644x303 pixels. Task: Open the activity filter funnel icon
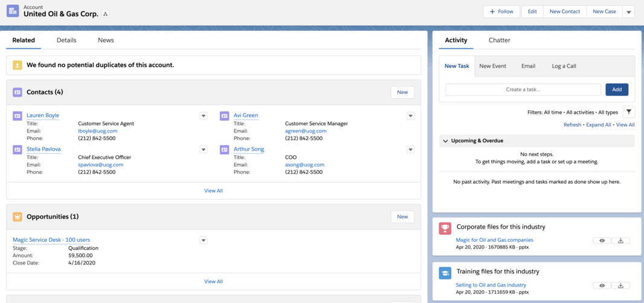[629, 112]
